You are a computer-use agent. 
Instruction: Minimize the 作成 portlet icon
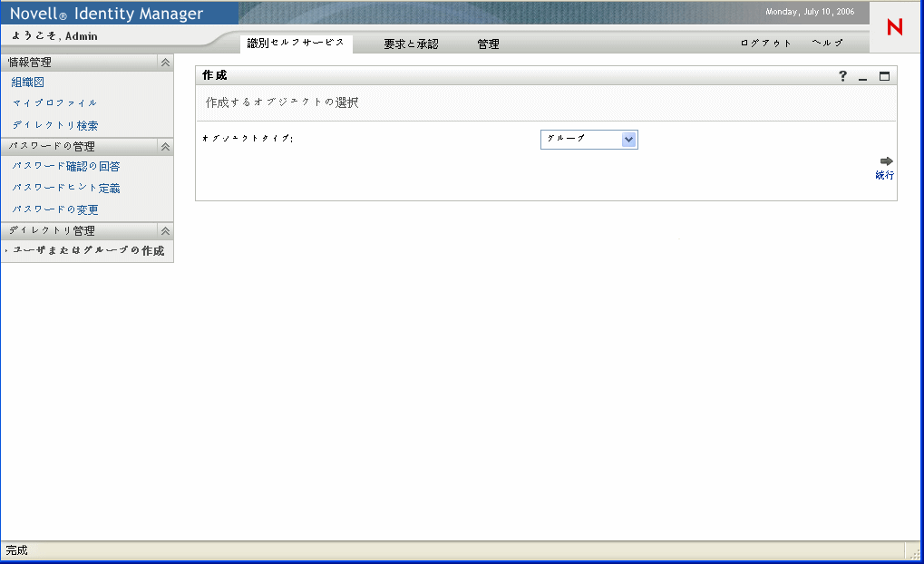click(862, 77)
